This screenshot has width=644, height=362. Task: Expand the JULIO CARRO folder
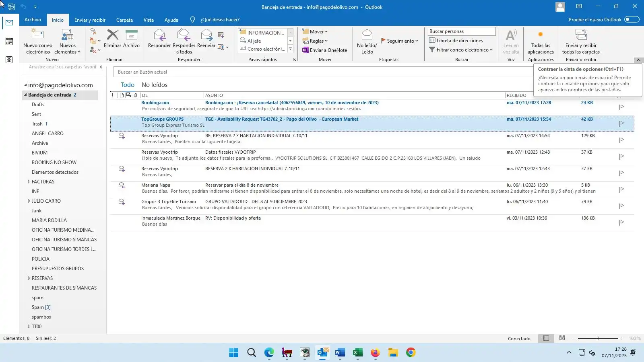pos(29,201)
